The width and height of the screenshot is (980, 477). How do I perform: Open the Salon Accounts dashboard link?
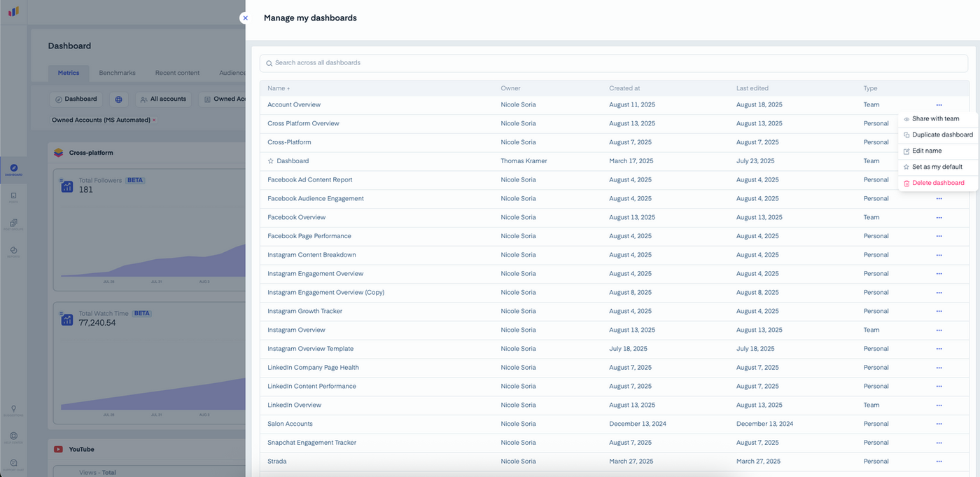point(290,424)
